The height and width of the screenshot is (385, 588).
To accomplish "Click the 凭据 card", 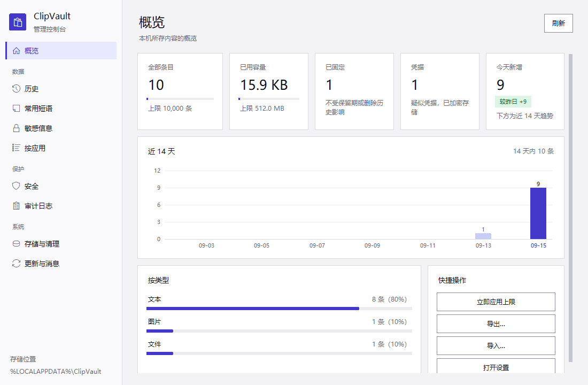I will click(x=440, y=91).
